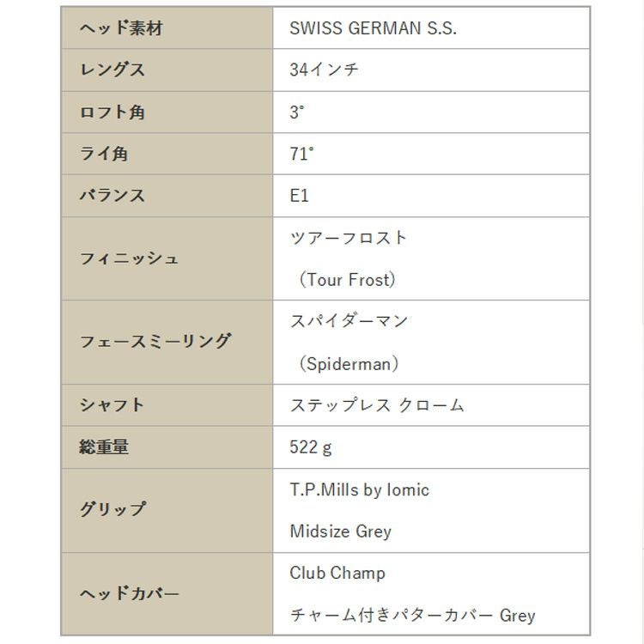Select the E1 balance value

pos(299,196)
